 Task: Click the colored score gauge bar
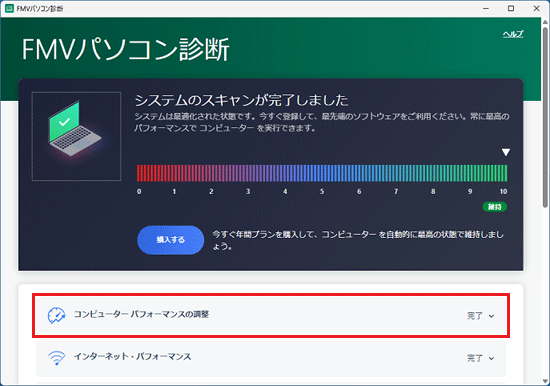322,173
